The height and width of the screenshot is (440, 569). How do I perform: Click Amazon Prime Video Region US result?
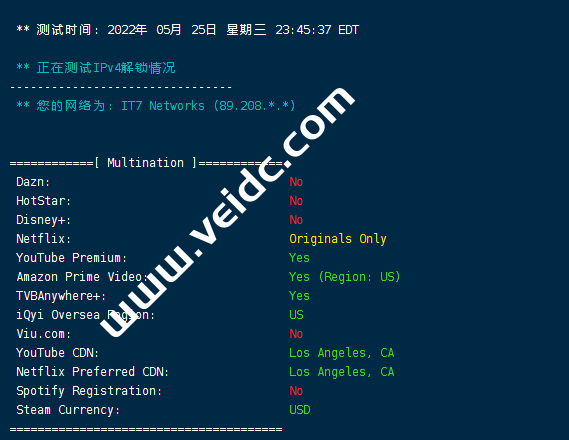pos(345,277)
